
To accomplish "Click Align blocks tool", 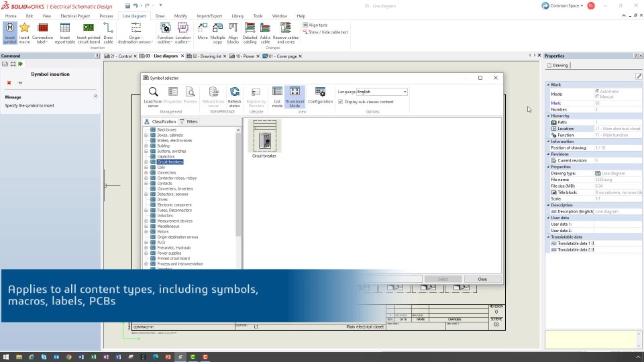I will (x=233, y=33).
